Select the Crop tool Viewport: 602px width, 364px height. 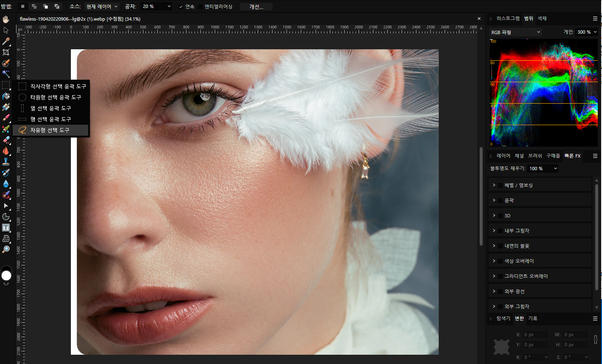(x=6, y=52)
